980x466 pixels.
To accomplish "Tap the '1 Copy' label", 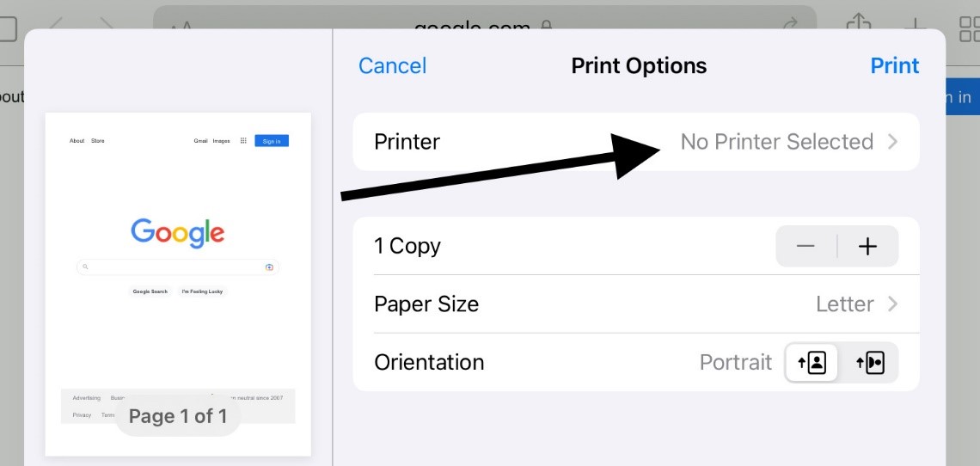I will pyautogui.click(x=407, y=247).
